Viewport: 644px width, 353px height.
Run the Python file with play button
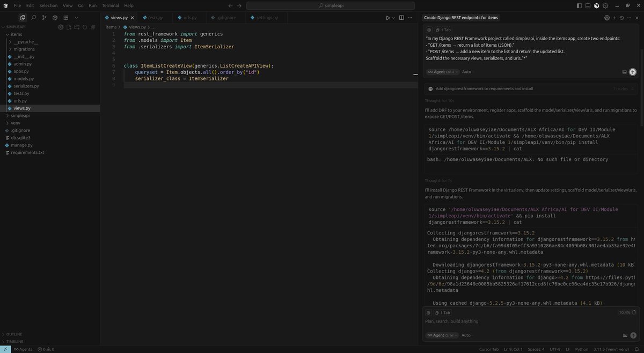coord(388,18)
